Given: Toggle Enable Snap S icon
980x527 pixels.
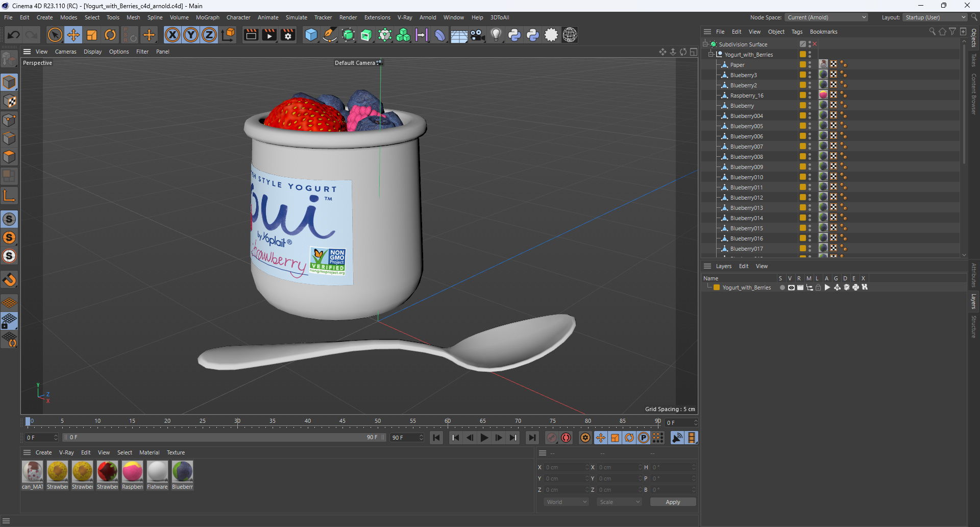Looking at the screenshot, I should [9, 219].
